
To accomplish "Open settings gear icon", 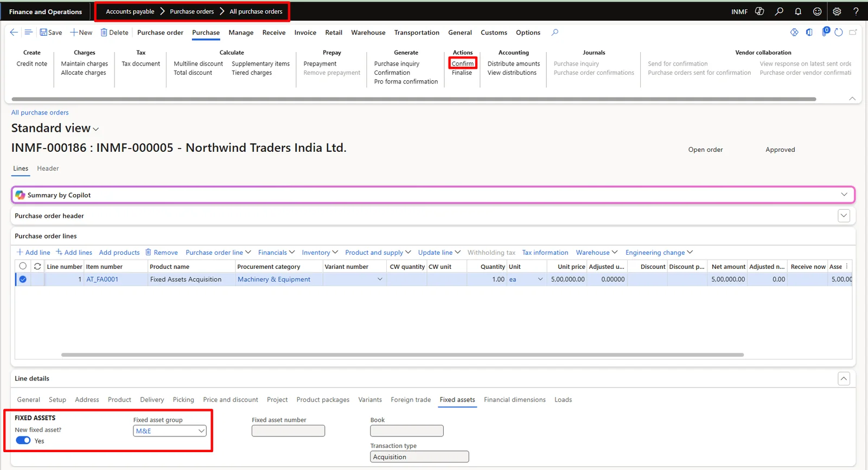I will (837, 11).
